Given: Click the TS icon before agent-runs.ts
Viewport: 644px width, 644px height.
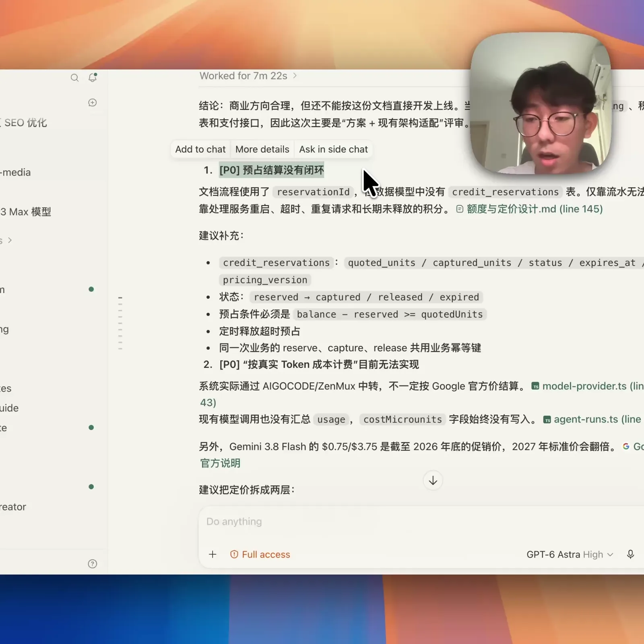Looking at the screenshot, I should click(x=547, y=419).
